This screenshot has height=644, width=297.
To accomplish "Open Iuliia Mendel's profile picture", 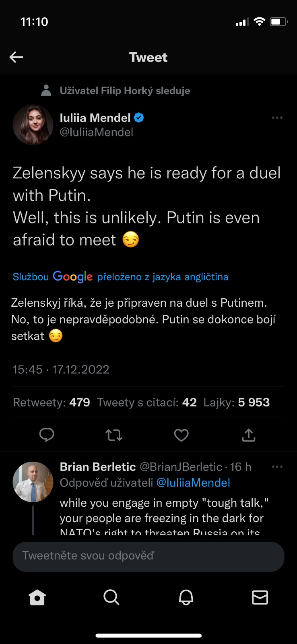I will click(x=33, y=125).
